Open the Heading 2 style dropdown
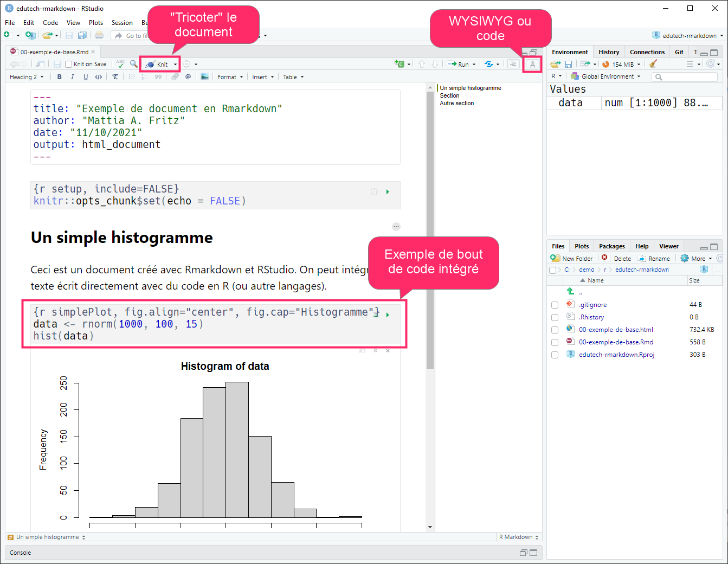The width and height of the screenshot is (728, 564). pos(27,77)
